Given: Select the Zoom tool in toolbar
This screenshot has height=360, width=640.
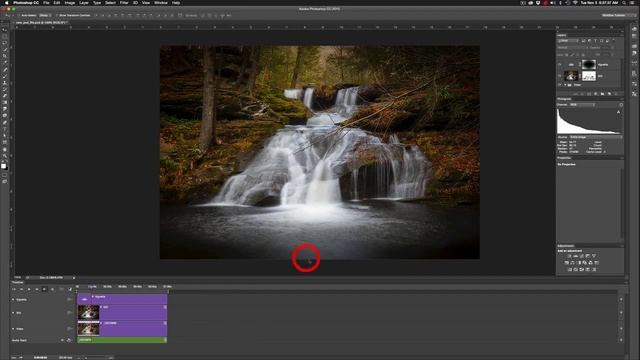Looking at the screenshot, I should pyautogui.click(x=5, y=156).
